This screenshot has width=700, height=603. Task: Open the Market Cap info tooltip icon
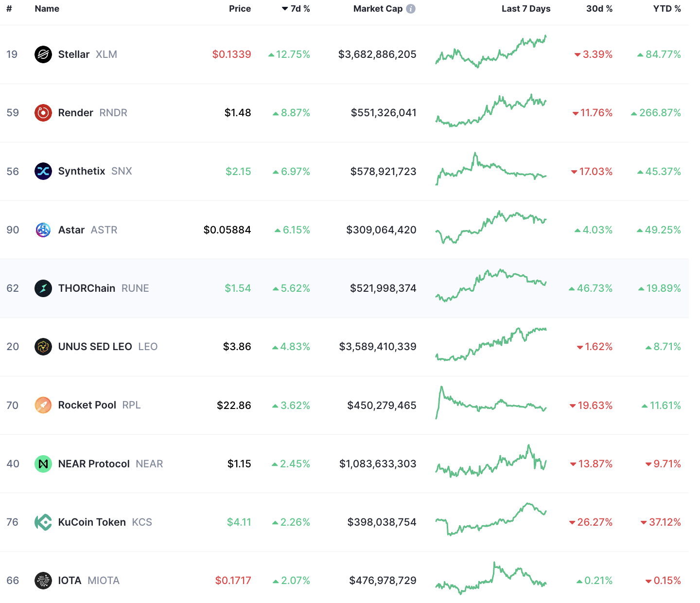pos(411,9)
